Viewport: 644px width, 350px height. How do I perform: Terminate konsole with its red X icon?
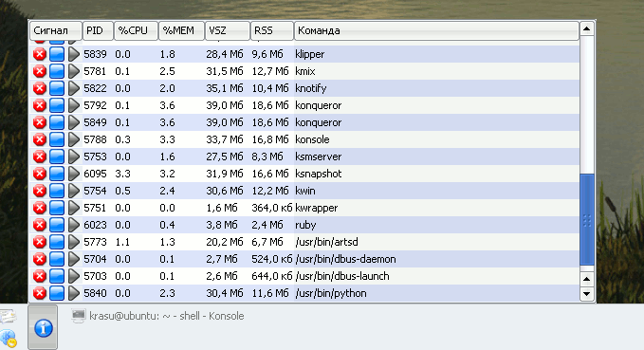click(40, 139)
